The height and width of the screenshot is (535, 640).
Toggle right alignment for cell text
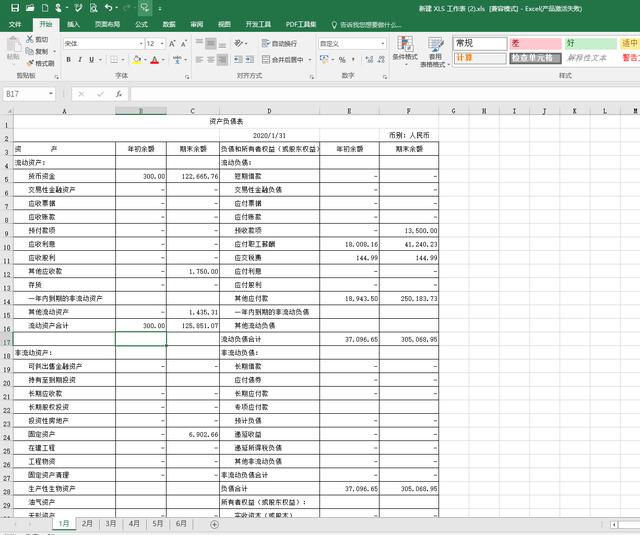[222, 60]
